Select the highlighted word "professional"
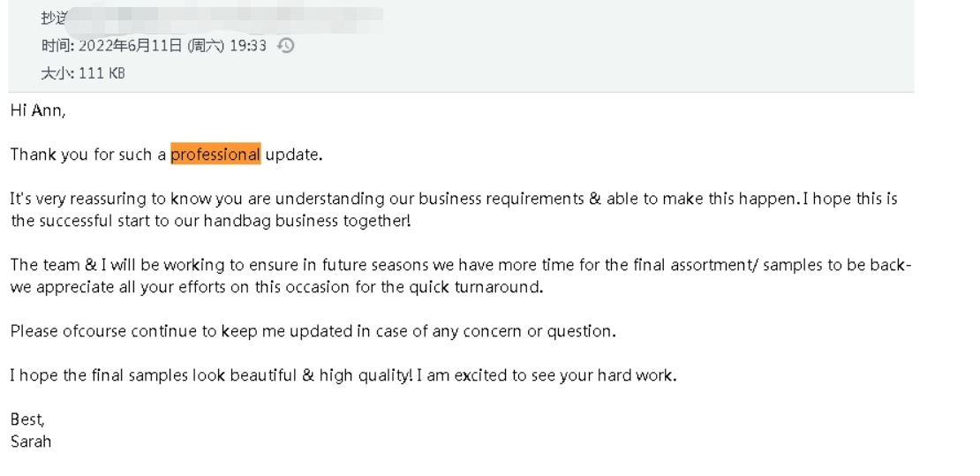The image size is (980, 476). coord(215,154)
